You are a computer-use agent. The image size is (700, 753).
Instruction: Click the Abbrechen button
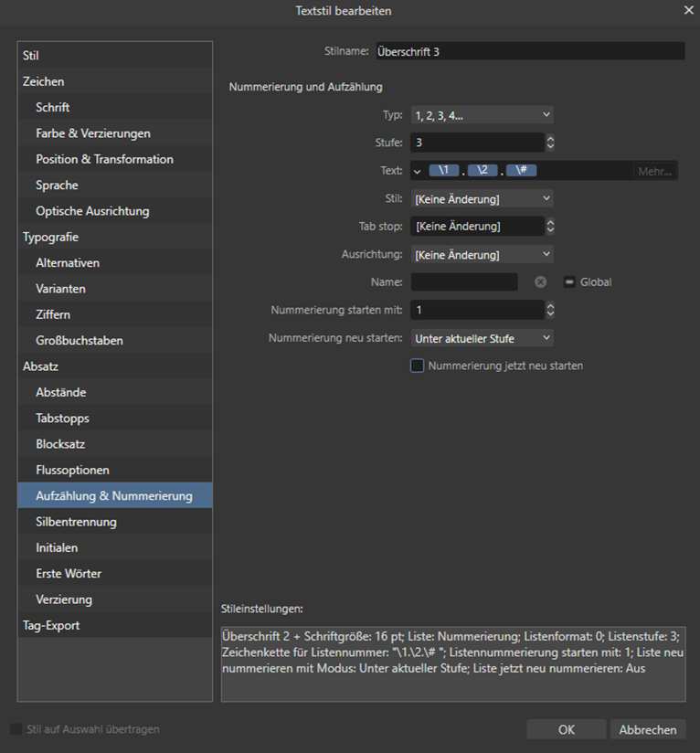pyautogui.click(x=648, y=729)
